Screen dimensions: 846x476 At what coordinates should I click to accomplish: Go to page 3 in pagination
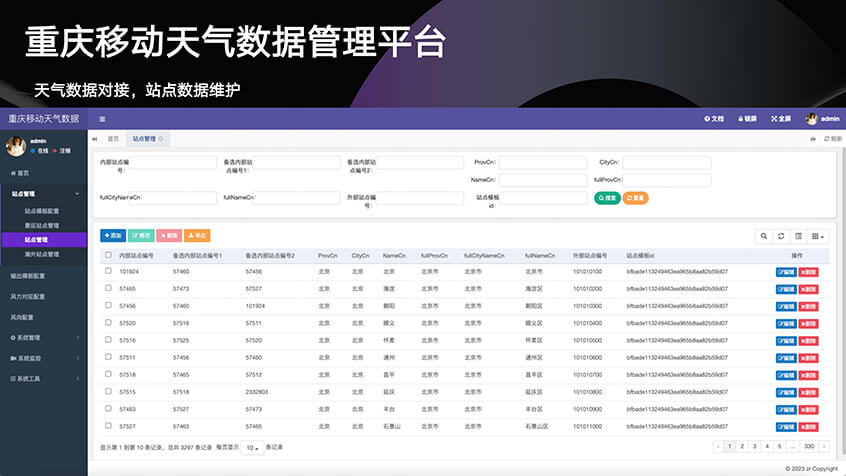coord(755,446)
